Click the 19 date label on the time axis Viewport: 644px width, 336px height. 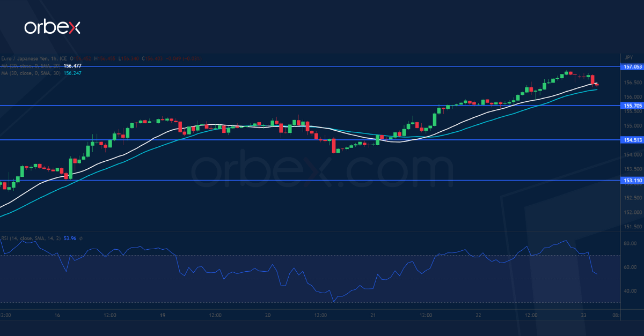(x=162, y=316)
